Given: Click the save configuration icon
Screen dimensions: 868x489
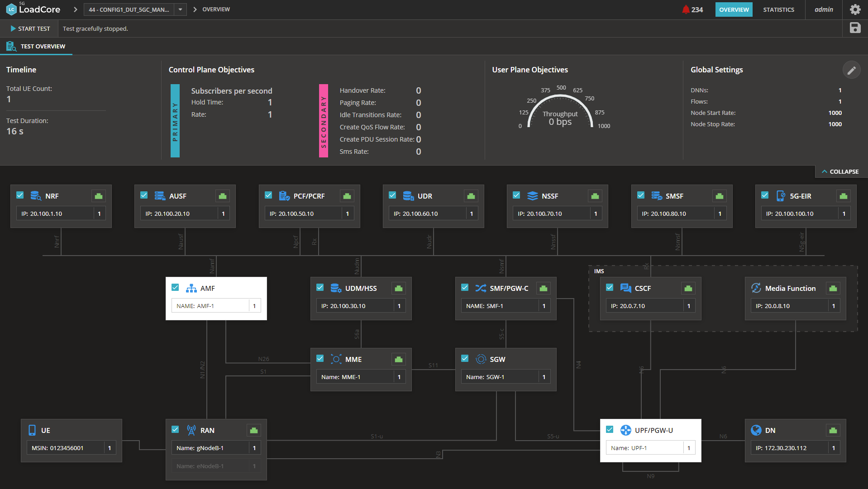Looking at the screenshot, I should pyautogui.click(x=855, y=28).
